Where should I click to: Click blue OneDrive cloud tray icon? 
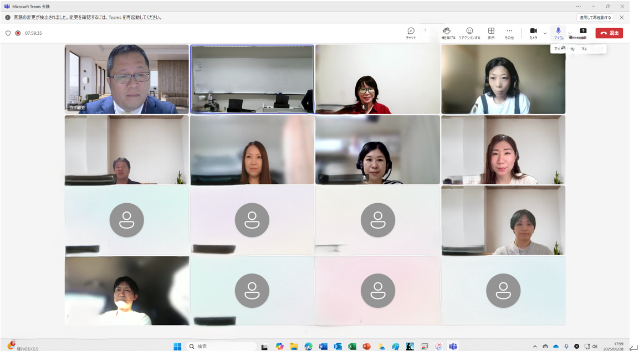pyautogui.click(x=556, y=347)
